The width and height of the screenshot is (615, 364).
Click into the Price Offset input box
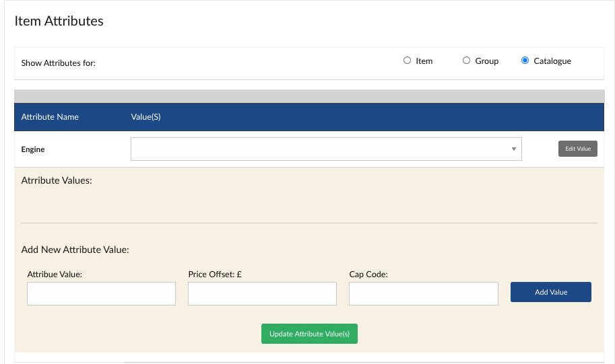(x=262, y=294)
